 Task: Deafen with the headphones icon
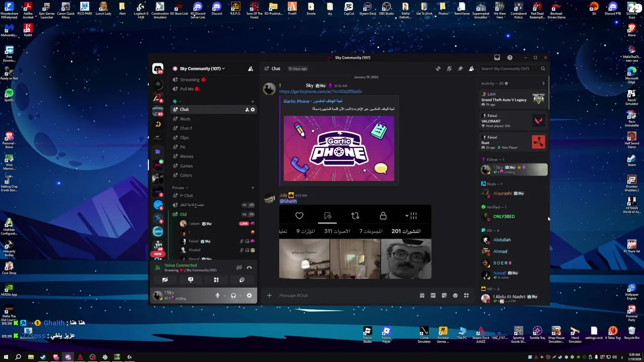233,296
